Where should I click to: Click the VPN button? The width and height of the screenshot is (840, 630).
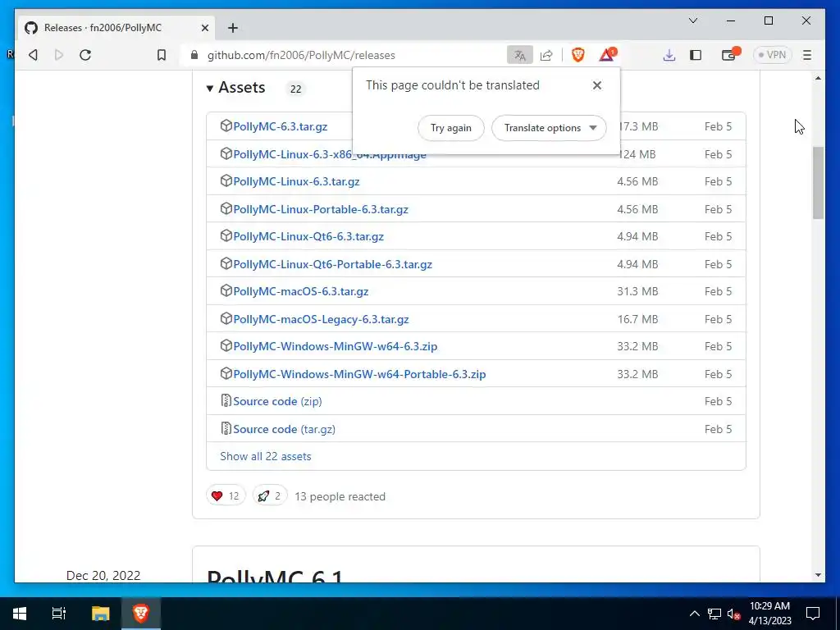click(772, 55)
